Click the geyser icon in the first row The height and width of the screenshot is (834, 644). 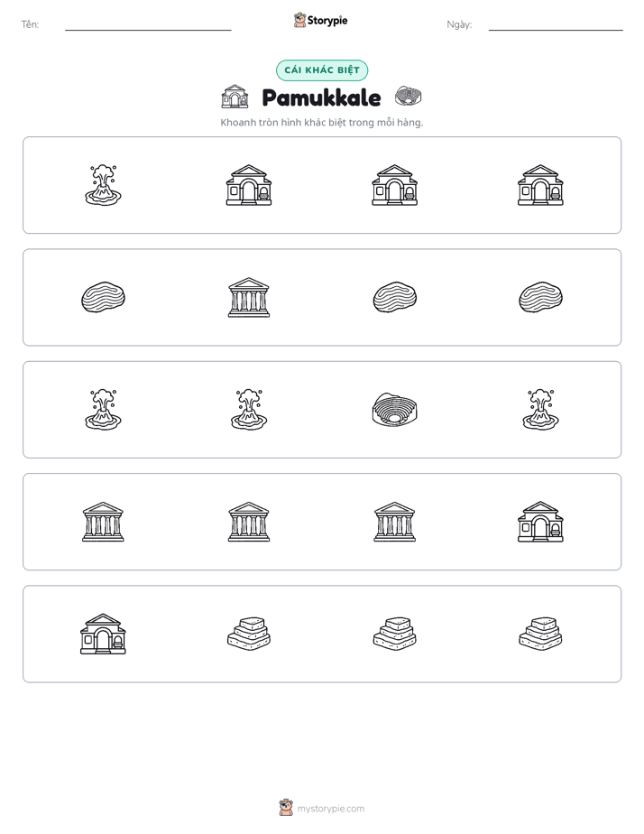(103, 185)
